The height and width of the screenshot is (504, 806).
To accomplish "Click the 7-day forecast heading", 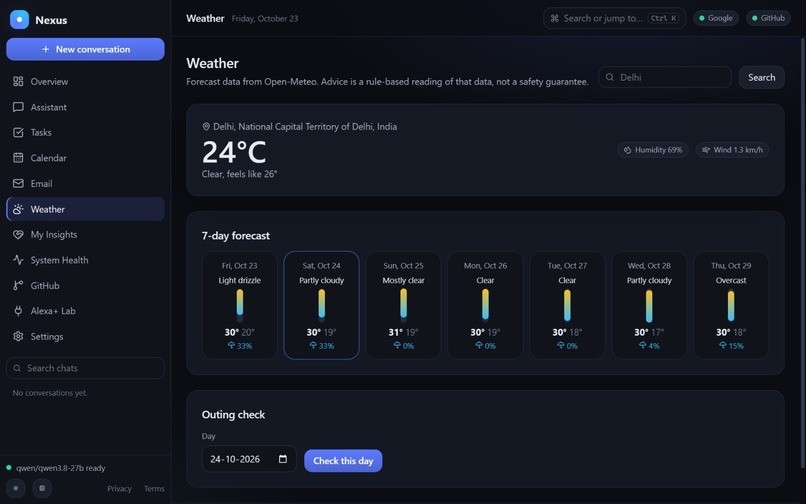I will 235,236.
